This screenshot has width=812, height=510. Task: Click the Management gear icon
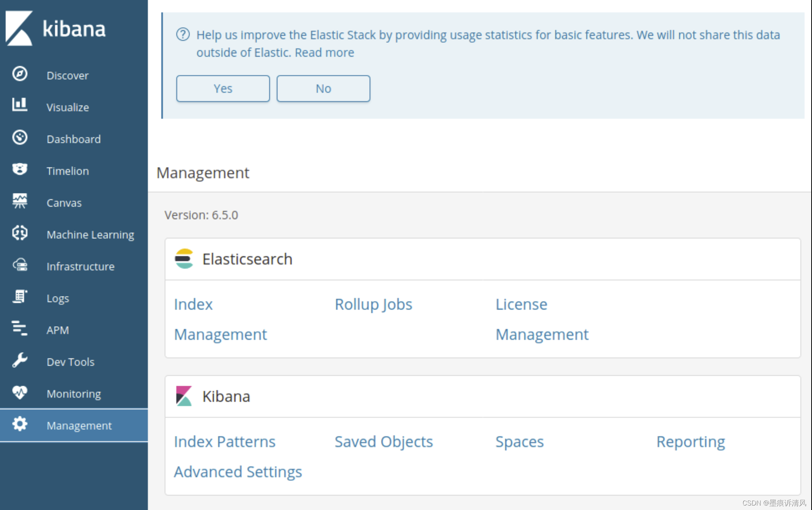click(20, 424)
